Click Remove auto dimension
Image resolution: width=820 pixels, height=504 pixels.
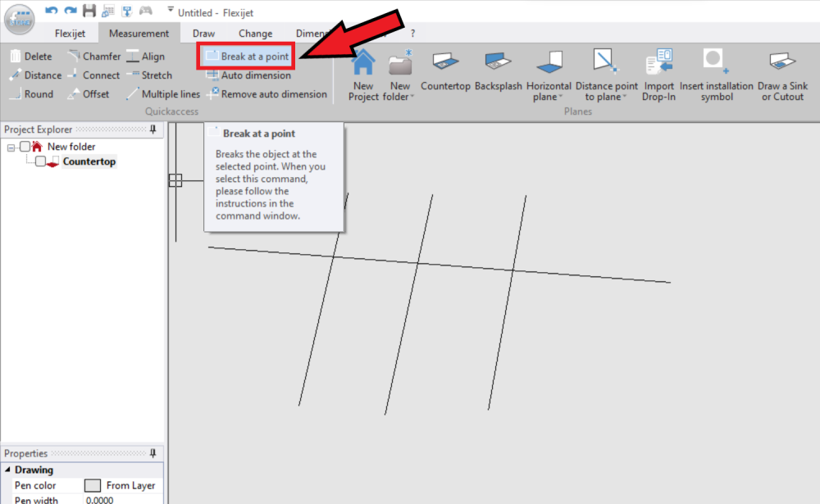tap(266, 94)
